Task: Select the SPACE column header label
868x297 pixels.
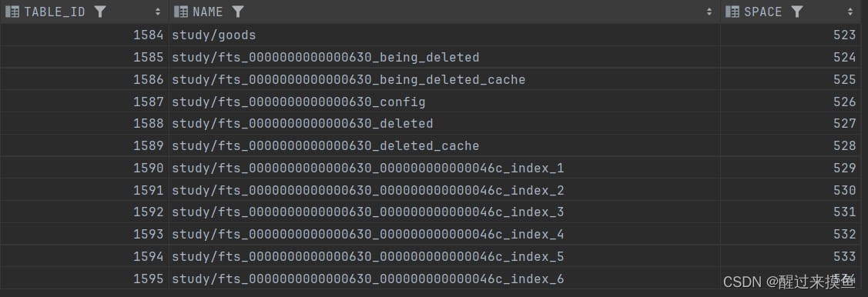Action: [x=762, y=12]
